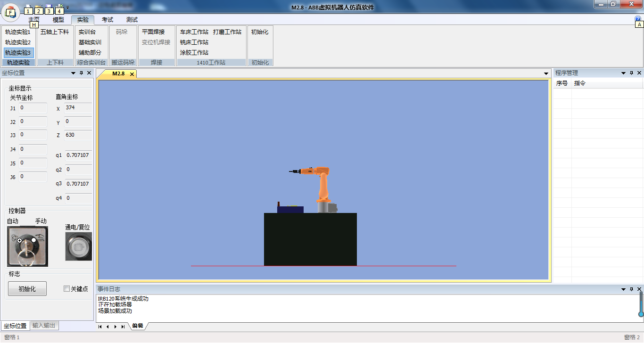The width and height of the screenshot is (644, 343).
Task: Click 实训台 in the ribbon
Action: coord(87,32)
